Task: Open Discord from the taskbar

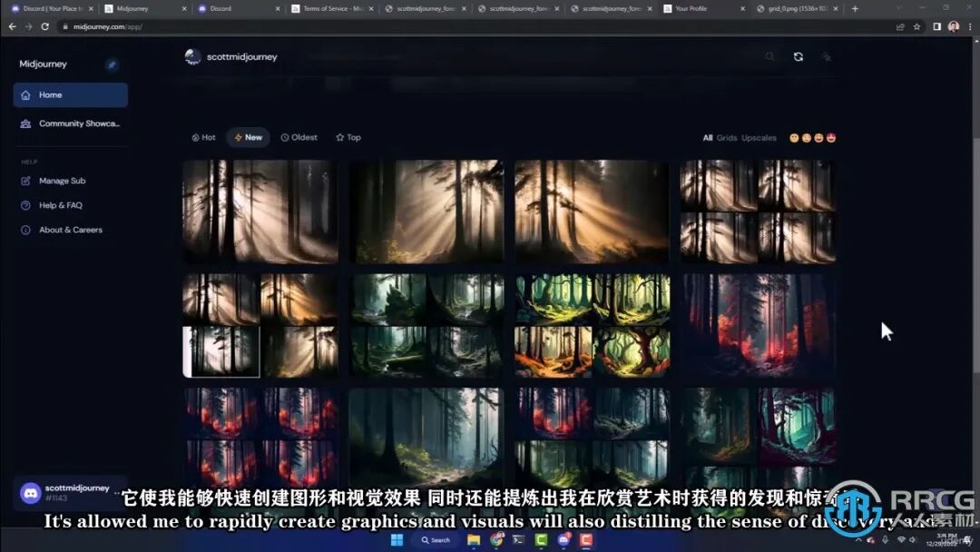Action: coord(563,540)
